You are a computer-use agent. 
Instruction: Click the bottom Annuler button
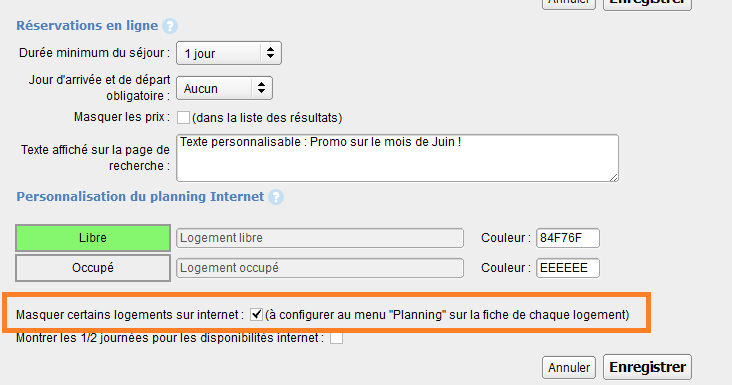(x=569, y=368)
